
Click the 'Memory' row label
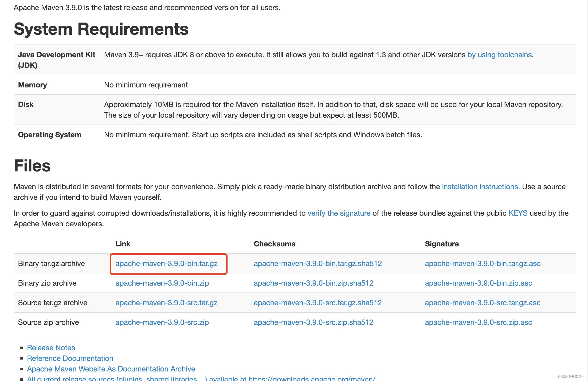click(x=32, y=85)
